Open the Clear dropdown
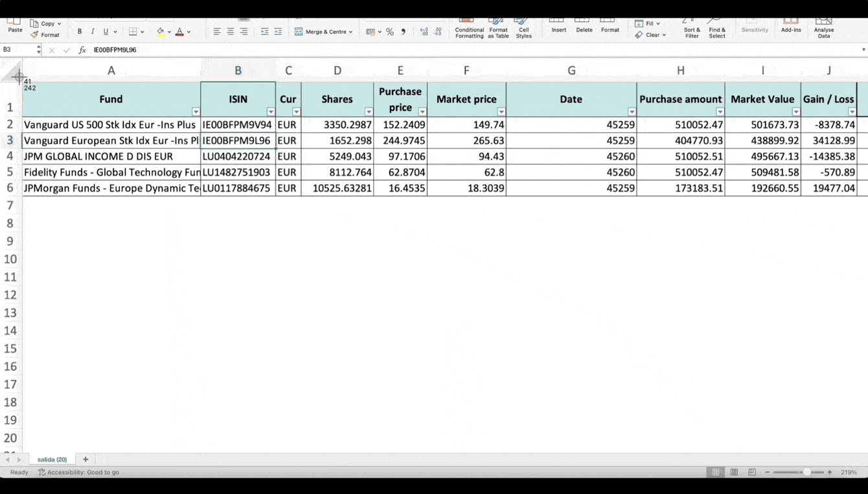The width and height of the screenshot is (868, 494). coord(650,35)
